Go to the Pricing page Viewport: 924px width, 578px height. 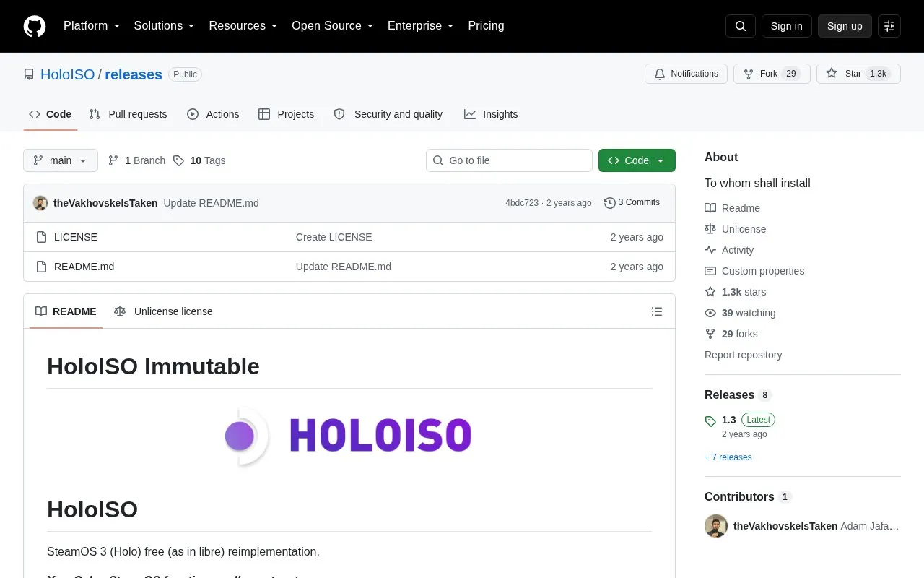pyautogui.click(x=486, y=26)
